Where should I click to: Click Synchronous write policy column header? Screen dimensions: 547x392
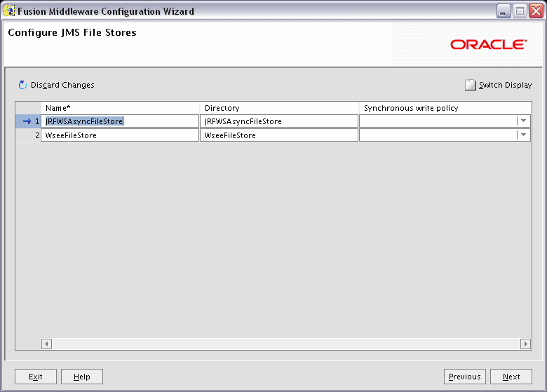click(445, 108)
